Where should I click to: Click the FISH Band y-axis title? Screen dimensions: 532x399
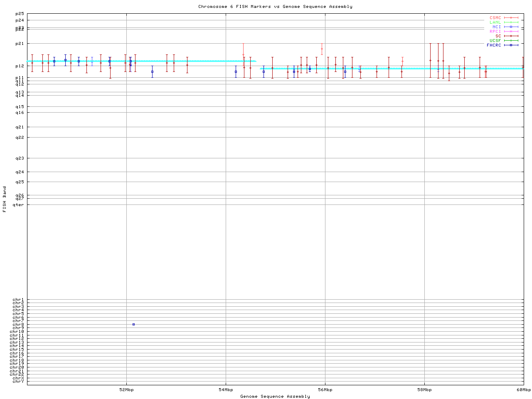tap(5, 199)
